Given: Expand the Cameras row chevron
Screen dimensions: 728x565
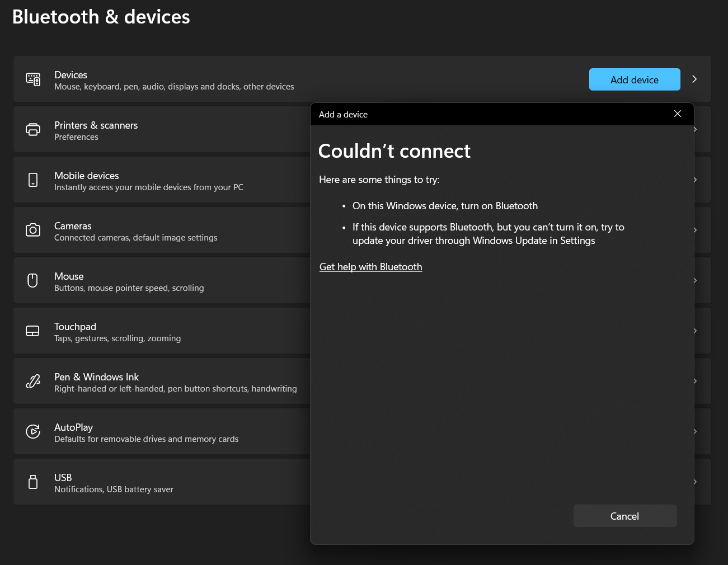Looking at the screenshot, I should (694, 230).
